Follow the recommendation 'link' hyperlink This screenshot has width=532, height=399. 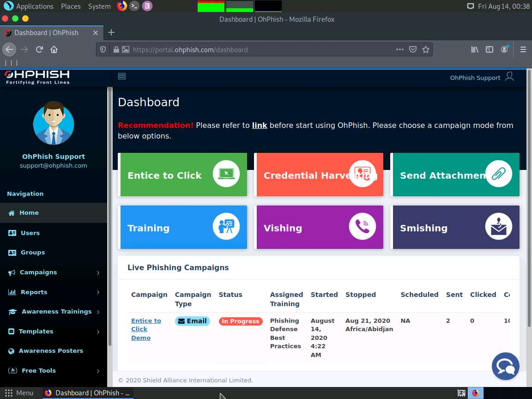260,125
